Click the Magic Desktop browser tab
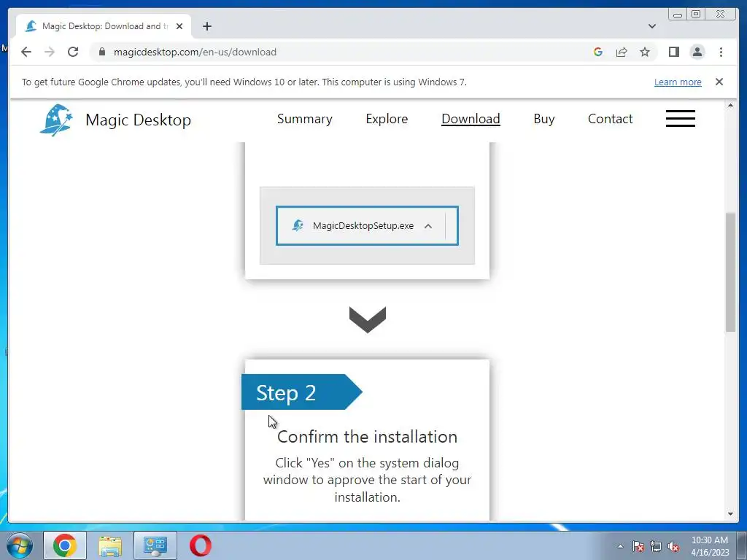Viewport: 747px width, 560px height. click(104, 26)
